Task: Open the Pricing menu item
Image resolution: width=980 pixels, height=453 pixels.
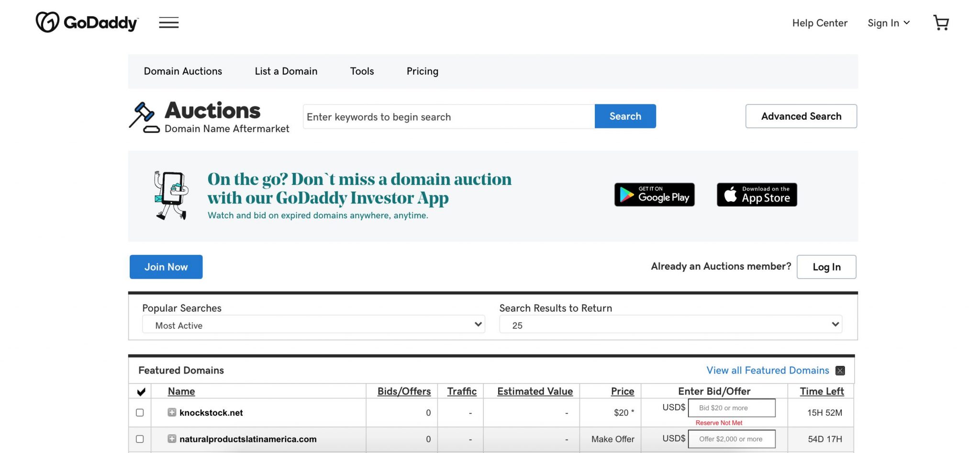Action: (423, 71)
